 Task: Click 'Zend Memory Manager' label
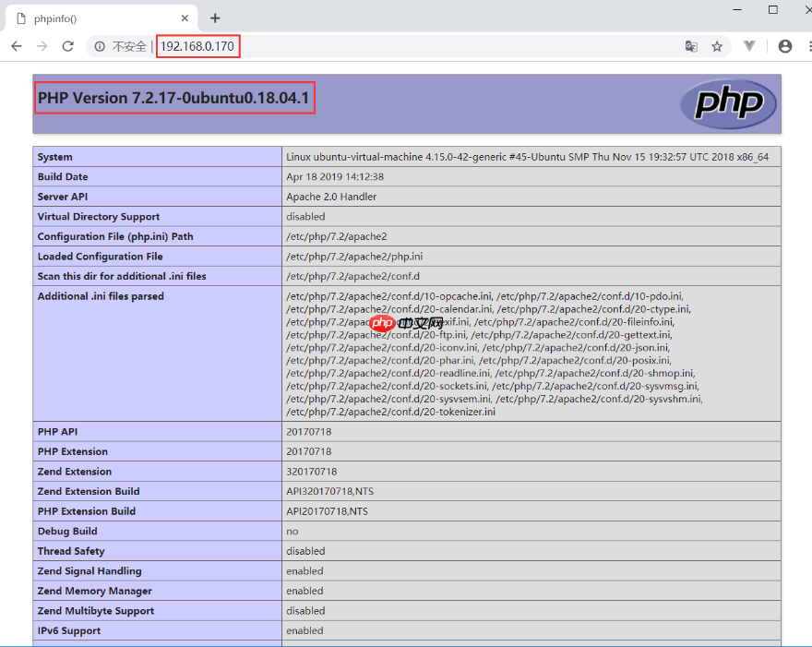coord(95,591)
